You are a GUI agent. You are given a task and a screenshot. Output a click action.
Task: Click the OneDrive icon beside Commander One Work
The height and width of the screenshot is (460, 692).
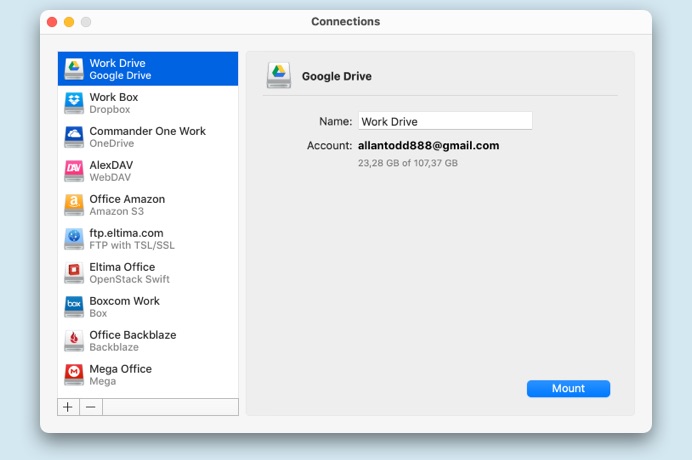click(74, 137)
